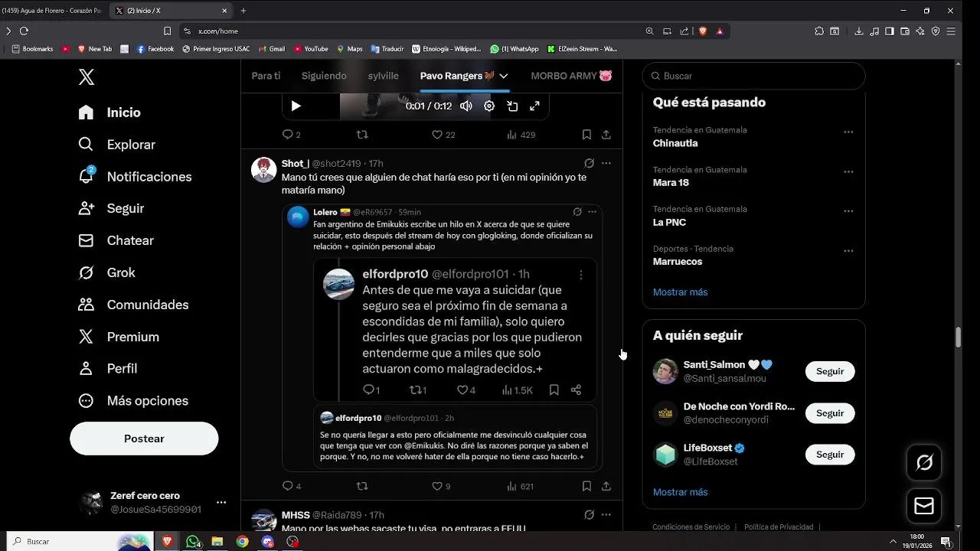Open Chrome from the Windows taskbar
This screenshot has width=980, height=551.
click(x=242, y=541)
